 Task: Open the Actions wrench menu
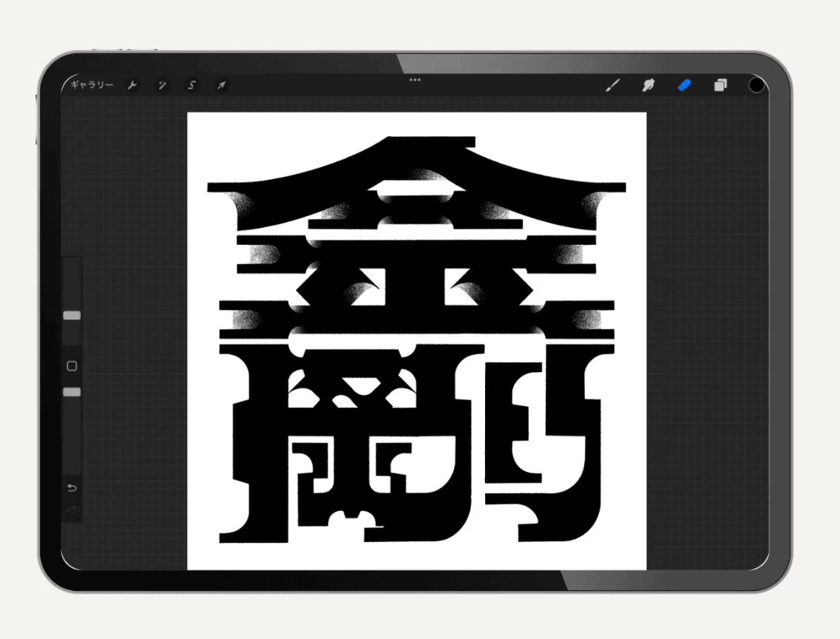[132, 85]
